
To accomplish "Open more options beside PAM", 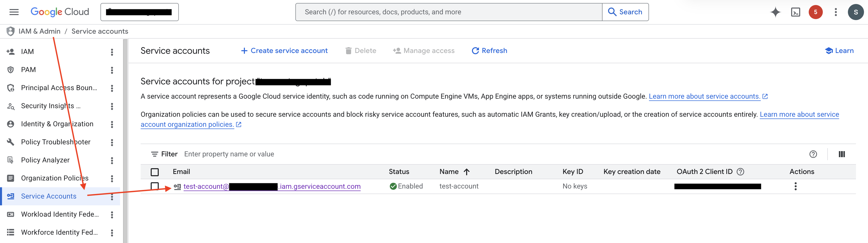I will 112,70.
